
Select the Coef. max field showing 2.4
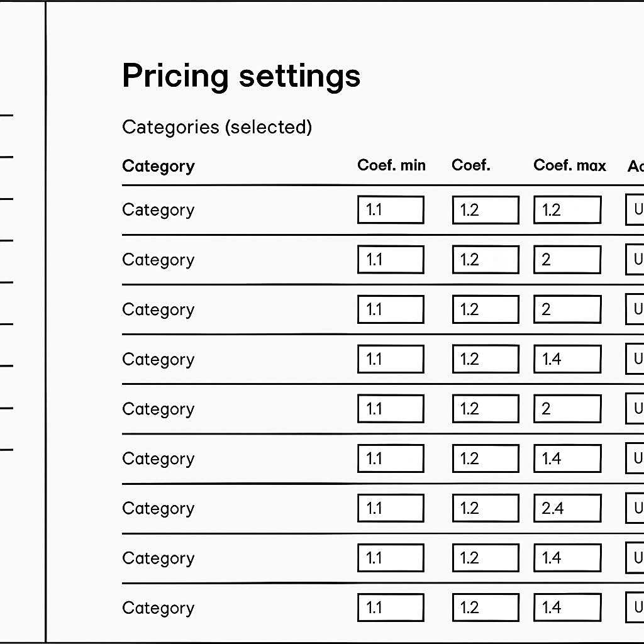pyautogui.click(x=567, y=508)
